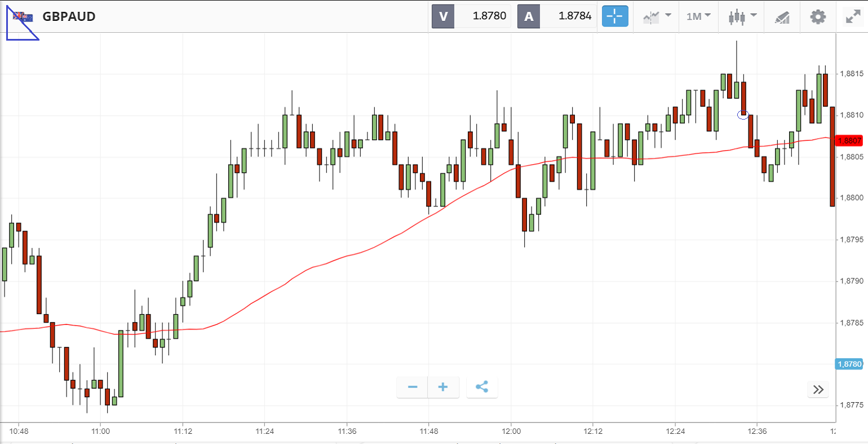Click the 1,8815 price axis label
This screenshot has width=868, height=444.
(851, 74)
